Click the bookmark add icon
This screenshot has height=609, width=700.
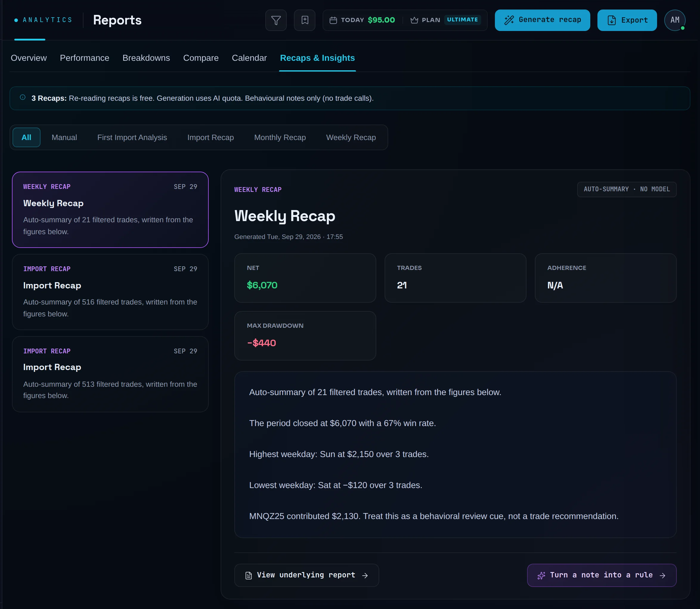tap(305, 20)
